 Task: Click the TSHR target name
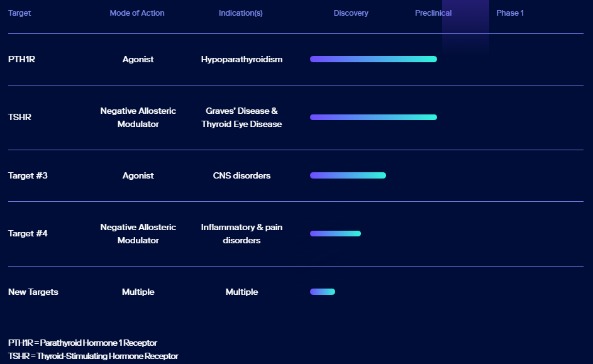19,117
